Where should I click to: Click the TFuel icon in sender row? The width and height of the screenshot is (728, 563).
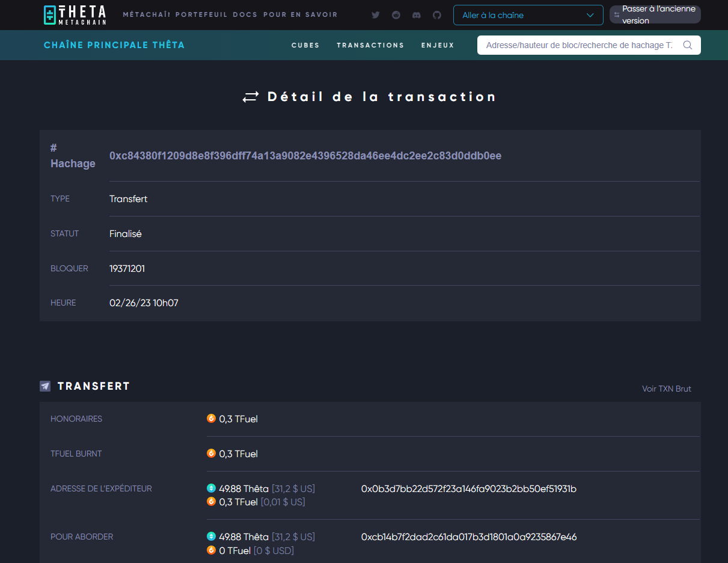pyautogui.click(x=211, y=502)
